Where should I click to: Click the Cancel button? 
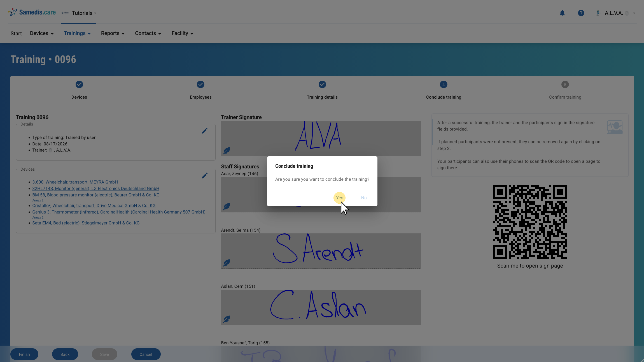(x=146, y=354)
